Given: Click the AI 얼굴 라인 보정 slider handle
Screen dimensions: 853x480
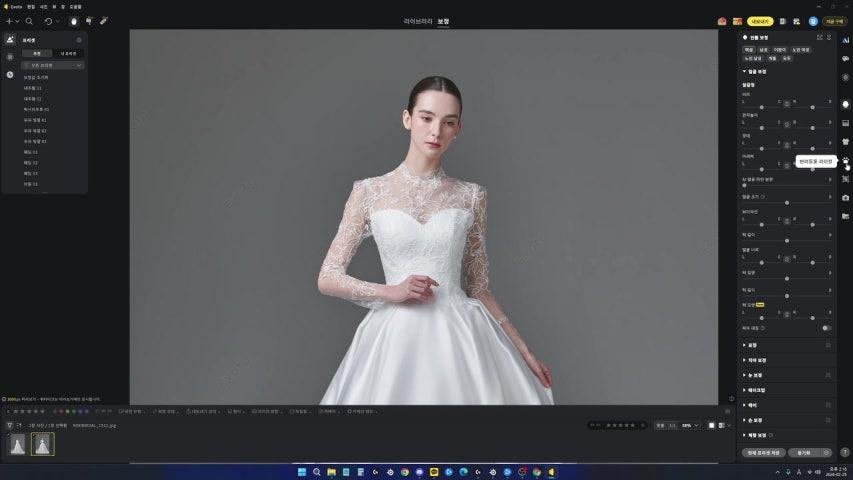Looking at the screenshot, I should [x=744, y=185].
